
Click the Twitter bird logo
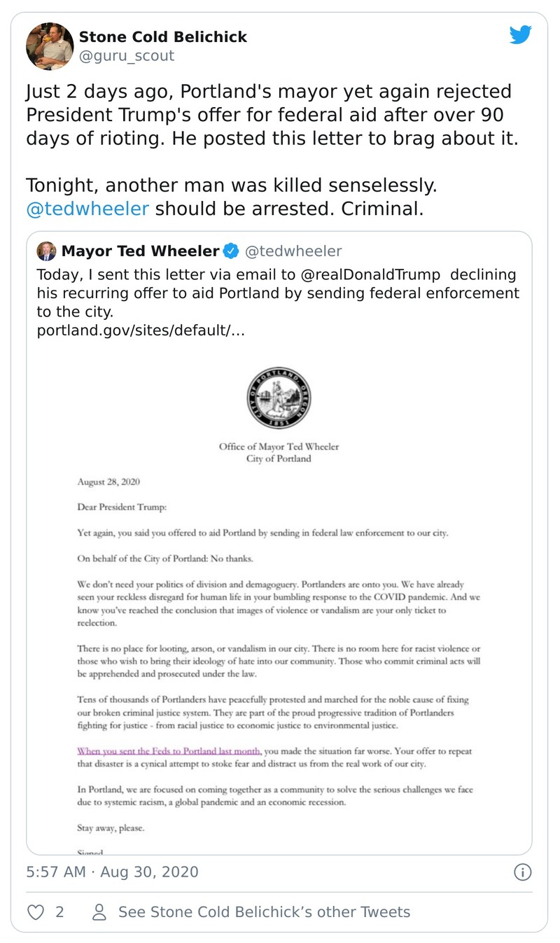click(x=520, y=36)
